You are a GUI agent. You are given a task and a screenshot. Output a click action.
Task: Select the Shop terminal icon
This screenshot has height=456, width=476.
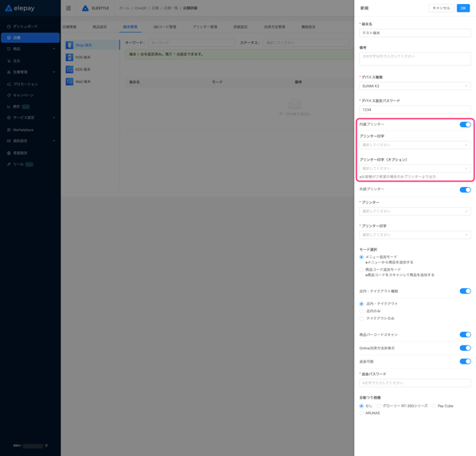pos(69,45)
